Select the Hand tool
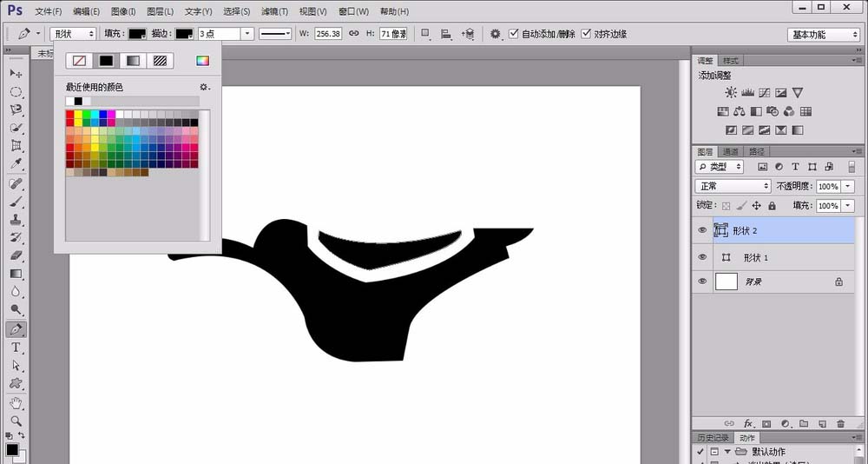Viewport: 868px width, 464px height. [16, 403]
